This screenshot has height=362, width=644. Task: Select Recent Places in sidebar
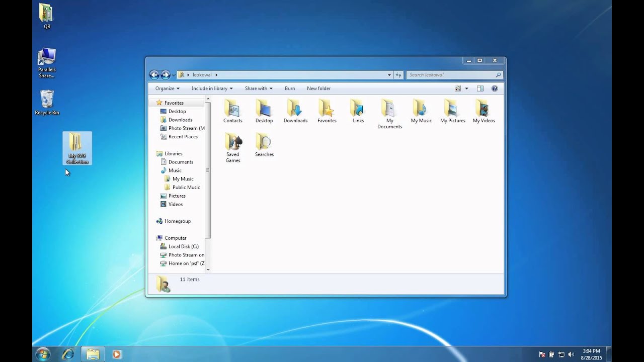coord(183,137)
